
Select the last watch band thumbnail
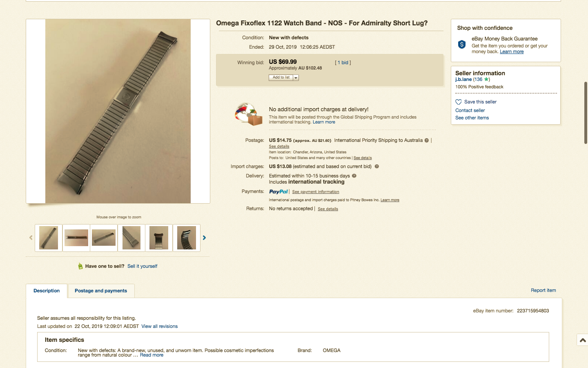click(187, 238)
